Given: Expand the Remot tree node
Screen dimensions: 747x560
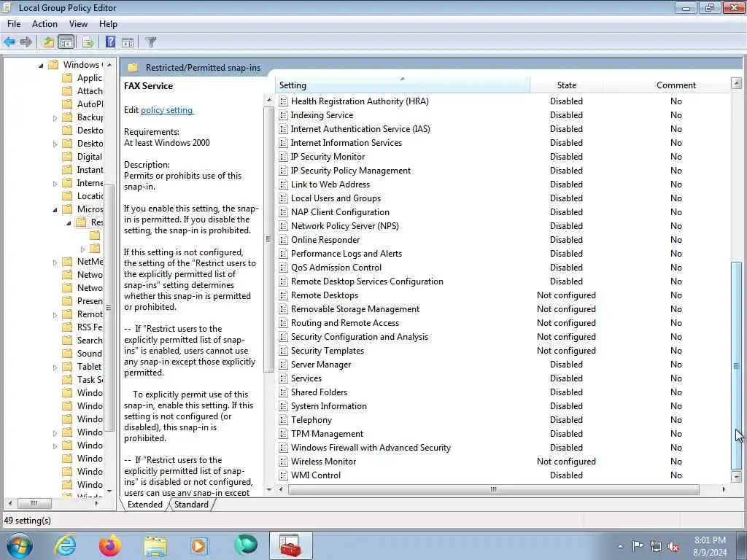Looking at the screenshot, I should [55, 315].
